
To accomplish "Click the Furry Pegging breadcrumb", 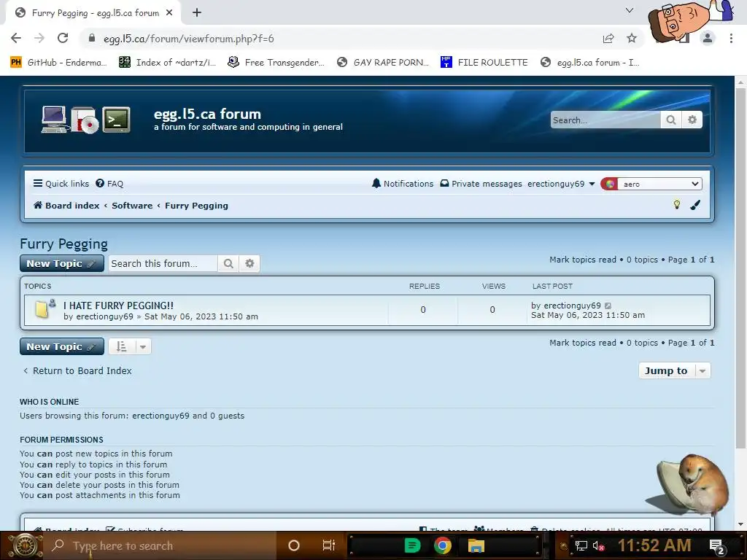I will 196,206.
